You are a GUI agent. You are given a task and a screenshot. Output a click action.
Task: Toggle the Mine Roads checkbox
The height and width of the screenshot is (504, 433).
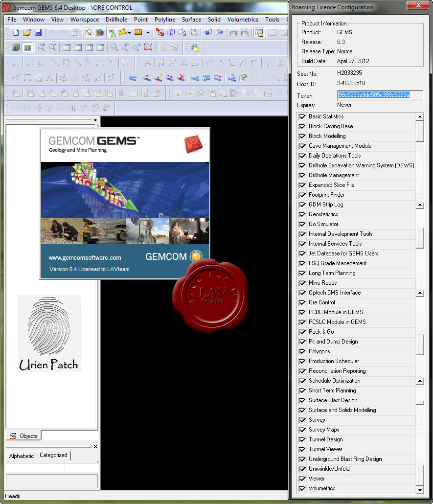click(x=302, y=283)
